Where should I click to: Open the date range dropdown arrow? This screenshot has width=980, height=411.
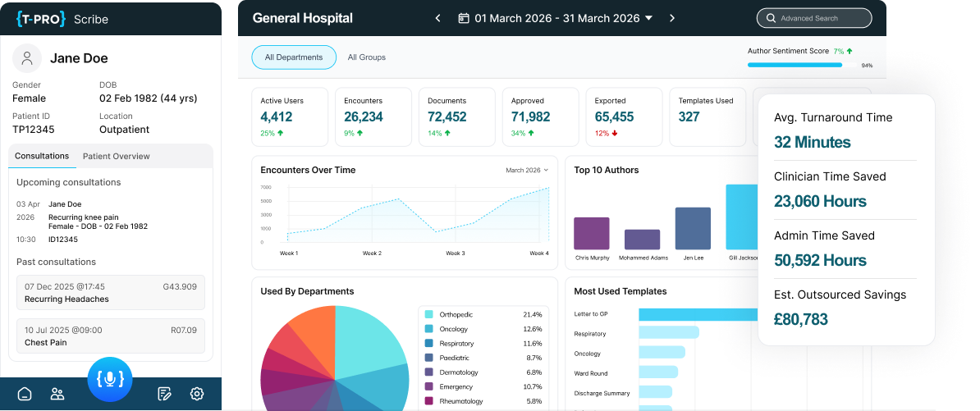[x=648, y=18]
